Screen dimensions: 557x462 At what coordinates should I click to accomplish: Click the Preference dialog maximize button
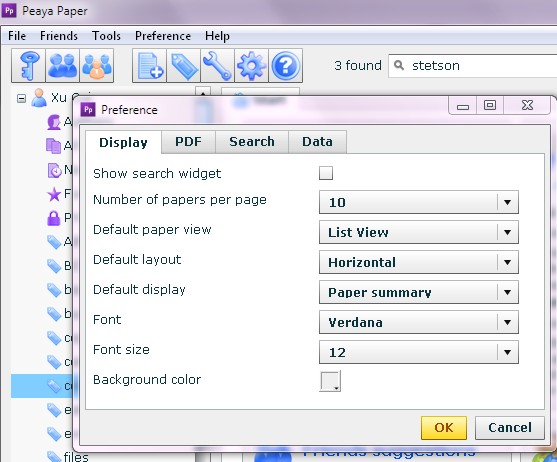tap(490, 105)
